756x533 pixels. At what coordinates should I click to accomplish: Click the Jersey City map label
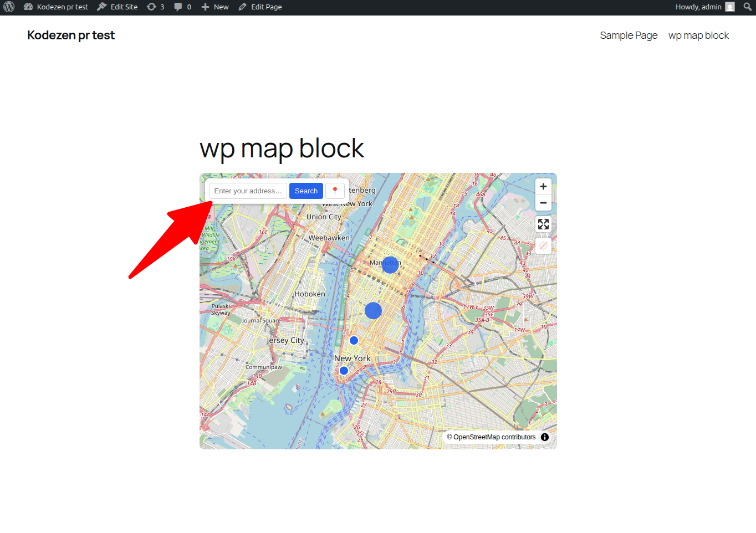(285, 340)
